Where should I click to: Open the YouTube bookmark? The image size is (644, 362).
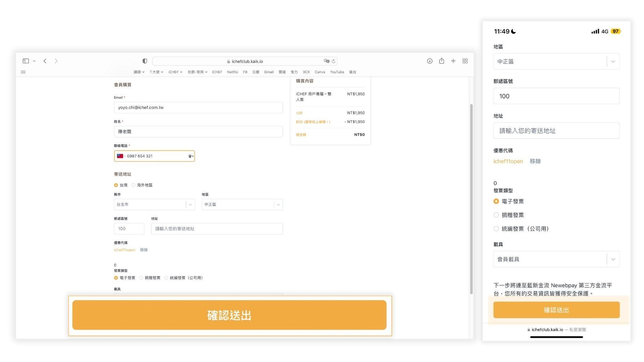click(x=337, y=72)
